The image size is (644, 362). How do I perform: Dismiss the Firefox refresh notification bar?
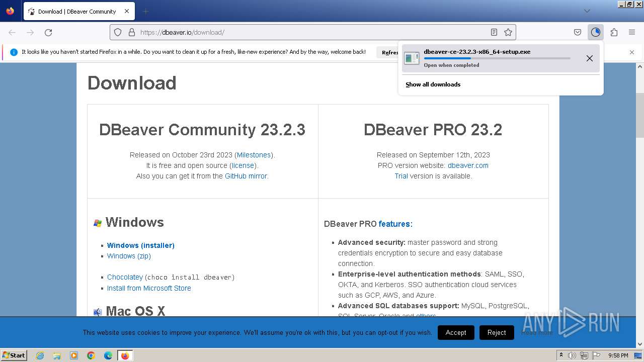[x=632, y=52]
